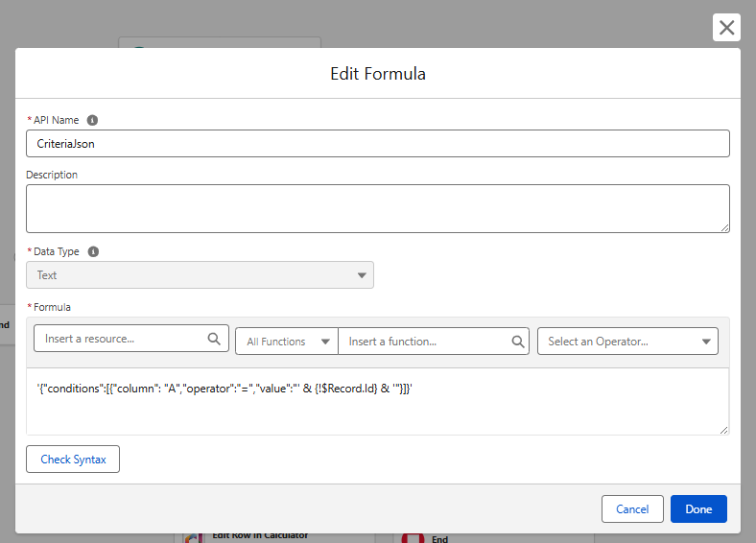Click the info icon beside API Name

point(92,121)
